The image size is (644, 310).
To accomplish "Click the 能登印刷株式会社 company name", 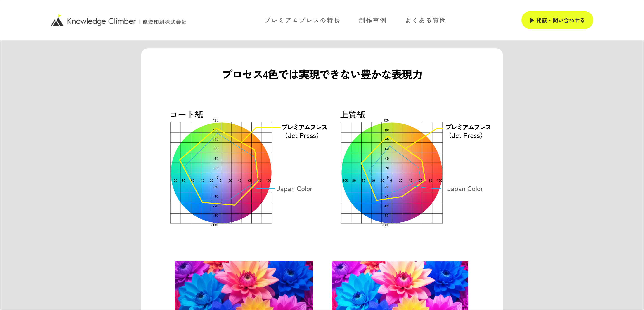I will (164, 22).
